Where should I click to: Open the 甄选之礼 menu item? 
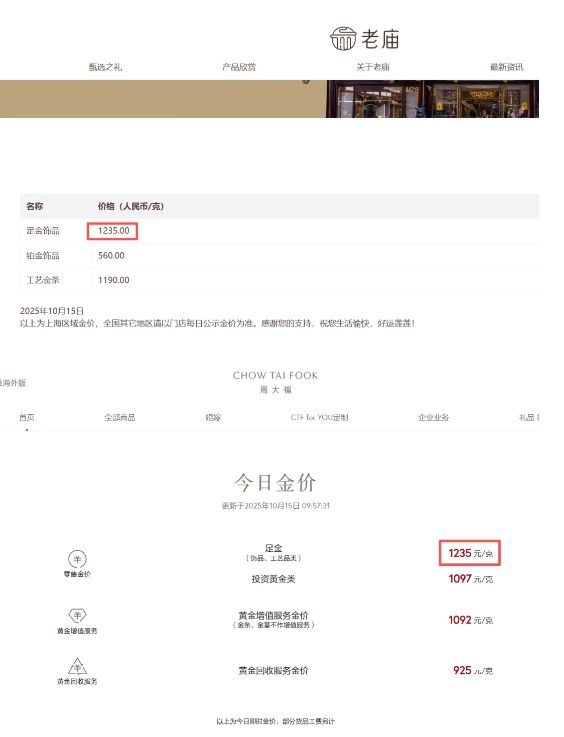click(105, 67)
